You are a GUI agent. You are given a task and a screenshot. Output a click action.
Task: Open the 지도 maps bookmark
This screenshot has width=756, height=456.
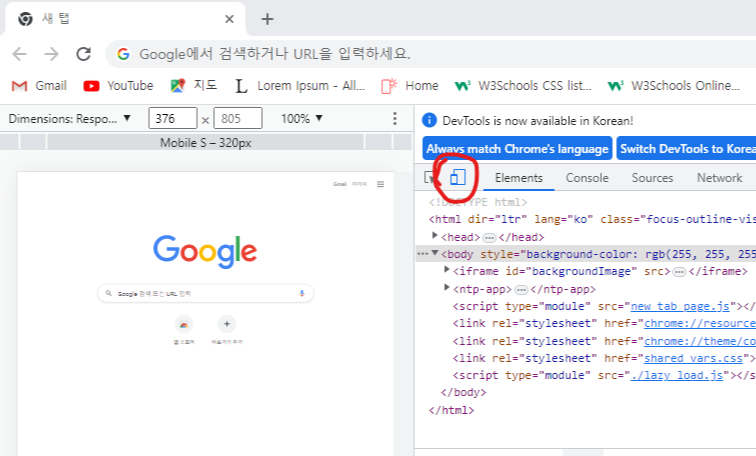pyautogui.click(x=193, y=86)
